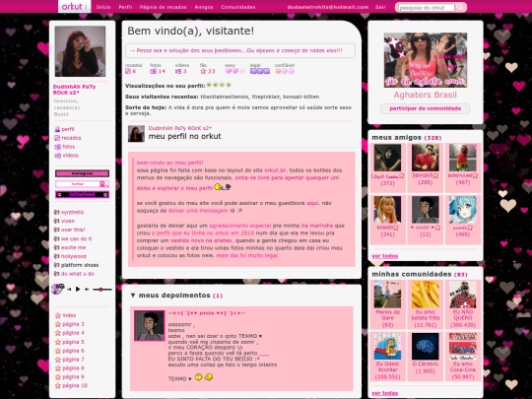Open the index page star link
This screenshot has height=399, width=532.
[x=65, y=315]
